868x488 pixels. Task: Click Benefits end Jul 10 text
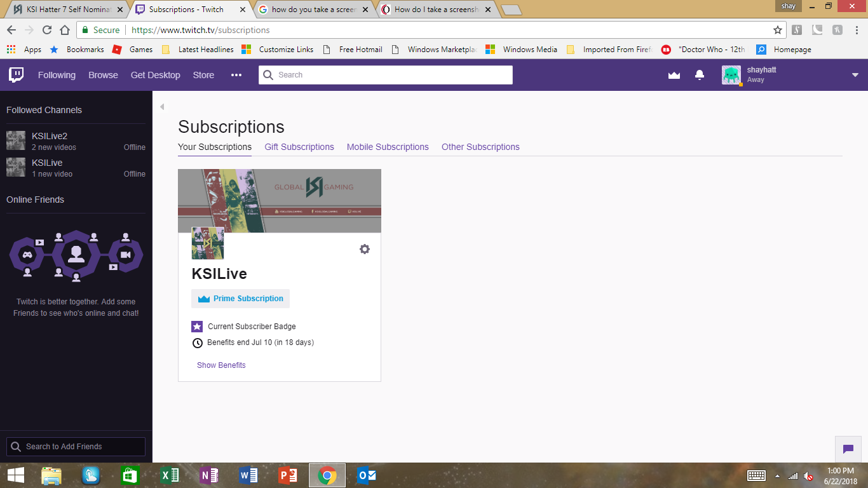(x=261, y=342)
